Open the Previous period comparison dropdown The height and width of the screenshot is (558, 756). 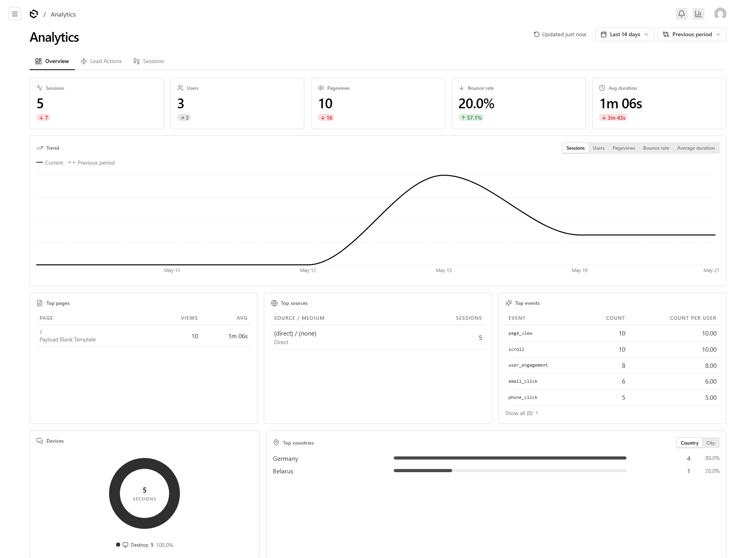click(x=692, y=34)
